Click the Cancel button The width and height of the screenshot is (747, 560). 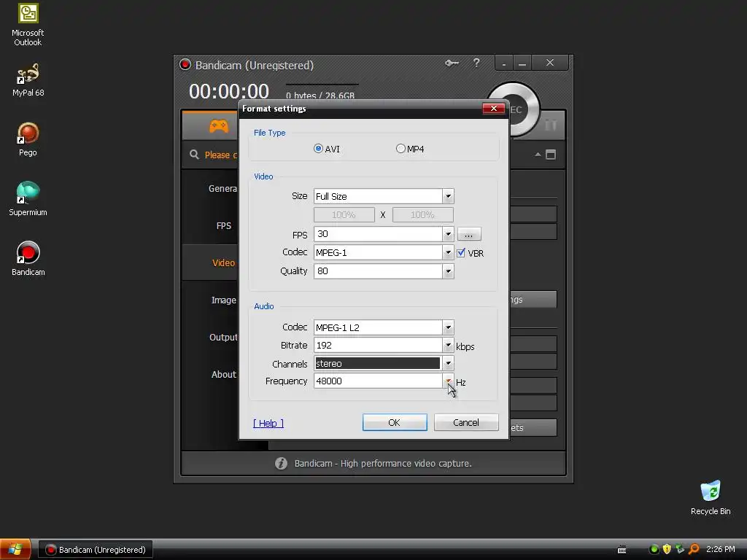point(466,422)
